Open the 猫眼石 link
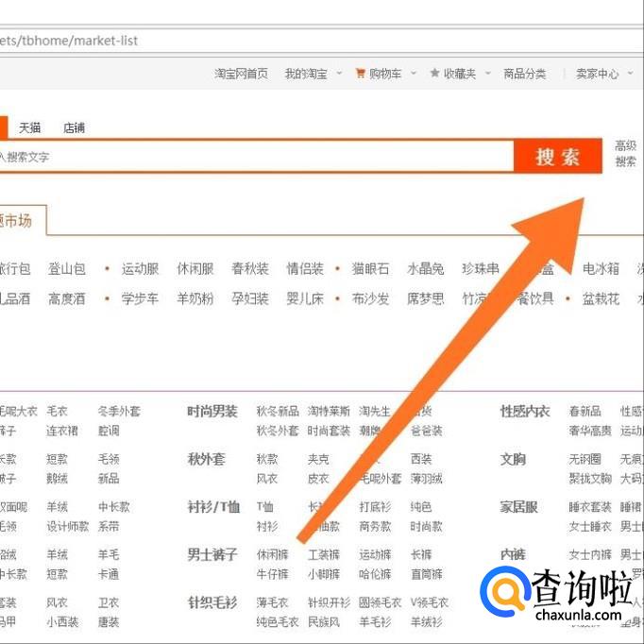Screen dimensions: 644x644 [370, 268]
